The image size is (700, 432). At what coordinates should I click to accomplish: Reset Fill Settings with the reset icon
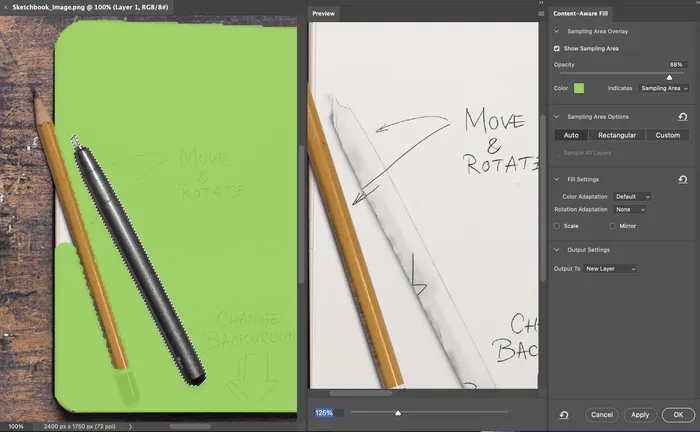point(683,179)
